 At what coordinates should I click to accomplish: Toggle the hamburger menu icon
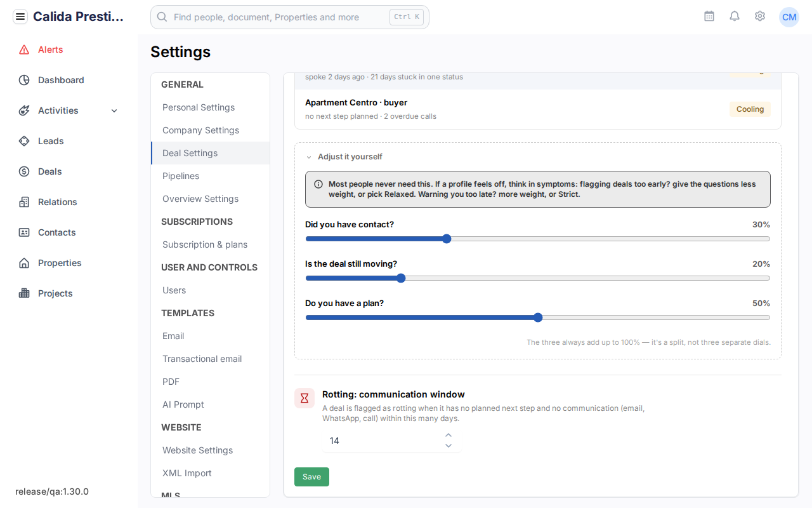[x=20, y=17]
